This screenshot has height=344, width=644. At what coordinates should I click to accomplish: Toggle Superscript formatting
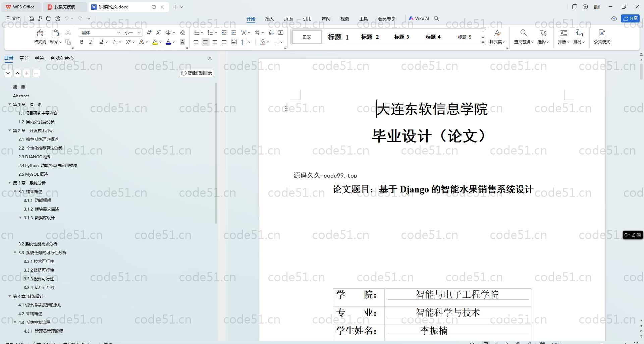coord(128,42)
